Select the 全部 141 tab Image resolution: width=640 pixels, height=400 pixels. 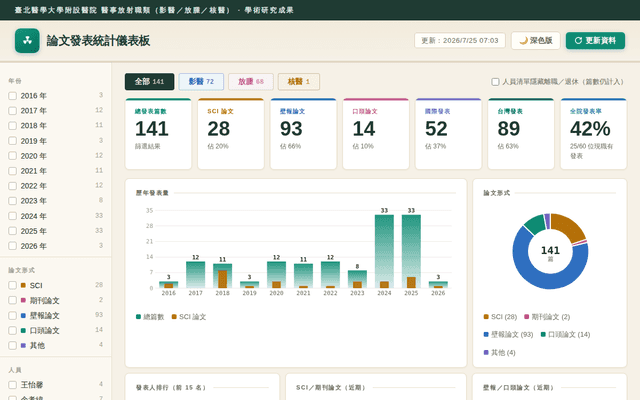[149, 82]
